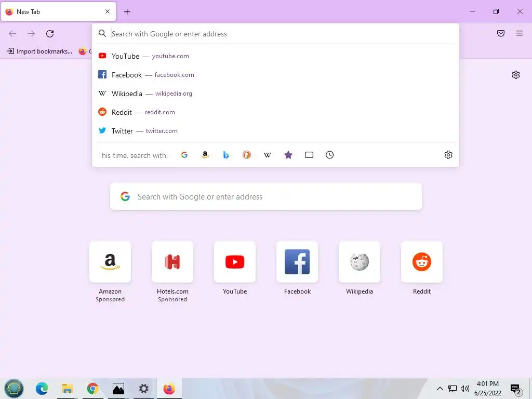Click the page Google search box
The width and height of the screenshot is (532, 399).
click(x=265, y=196)
